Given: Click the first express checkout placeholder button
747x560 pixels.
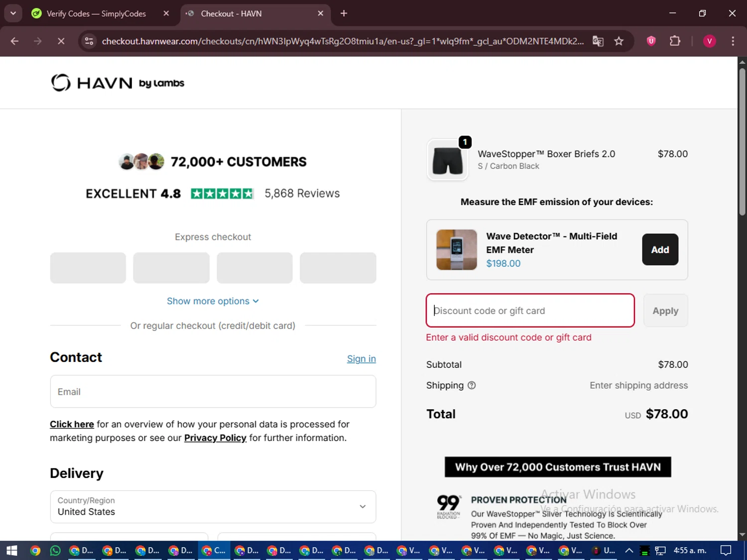Looking at the screenshot, I should [88, 268].
